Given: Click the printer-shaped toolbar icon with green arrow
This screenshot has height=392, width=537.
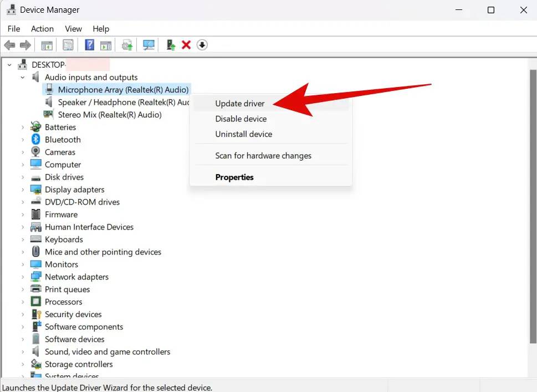Looking at the screenshot, I should pyautogui.click(x=127, y=45).
